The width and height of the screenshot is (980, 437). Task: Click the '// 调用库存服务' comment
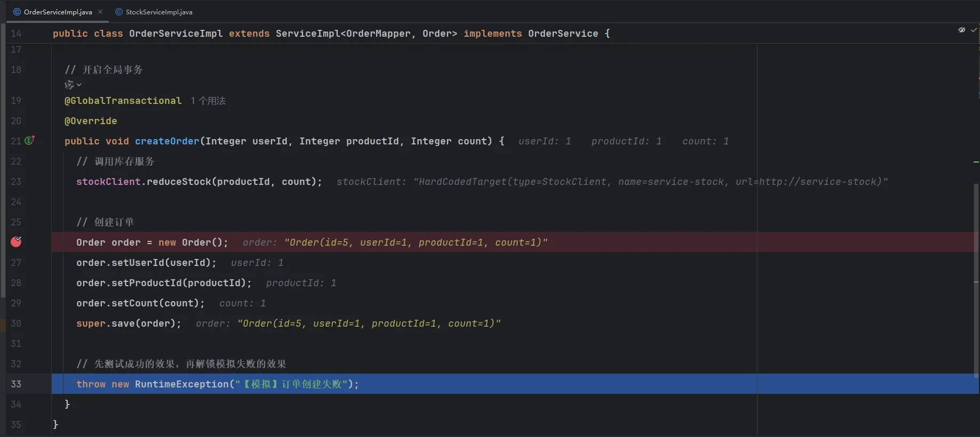coord(115,161)
